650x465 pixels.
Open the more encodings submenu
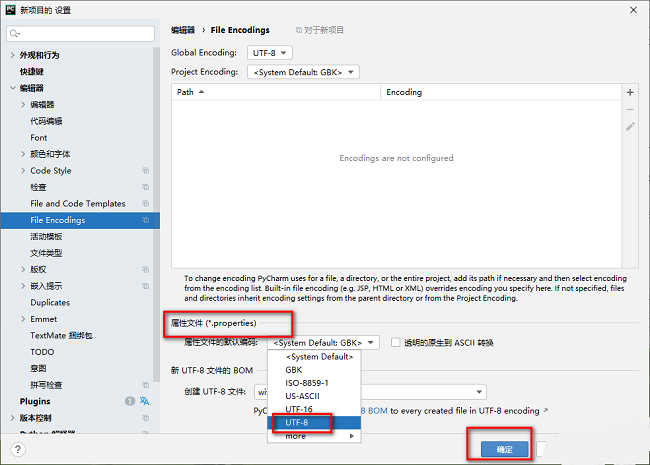click(x=314, y=436)
